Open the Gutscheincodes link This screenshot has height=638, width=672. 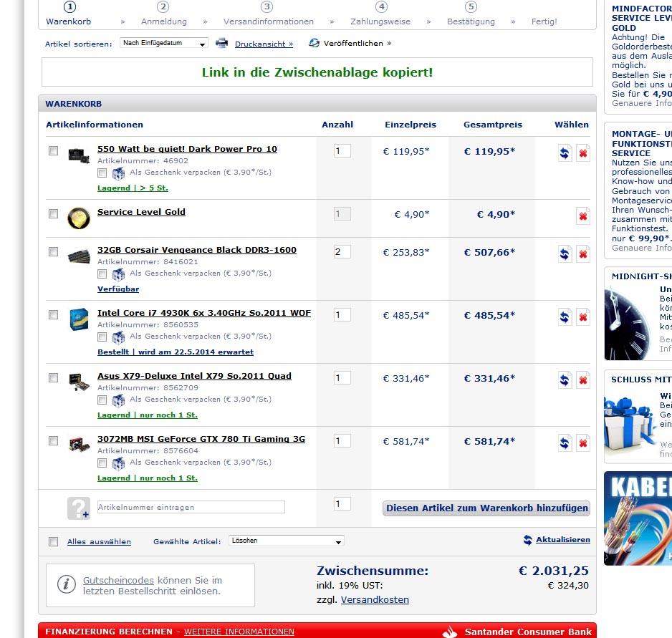tap(118, 580)
